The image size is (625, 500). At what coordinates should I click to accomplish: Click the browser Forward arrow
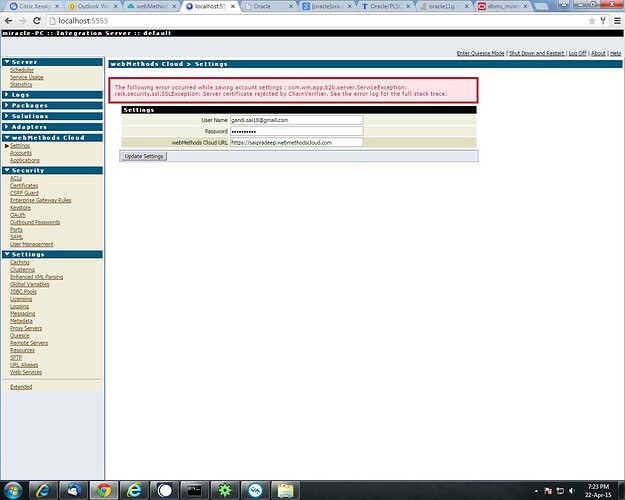pyautogui.click(x=23, y=21)
